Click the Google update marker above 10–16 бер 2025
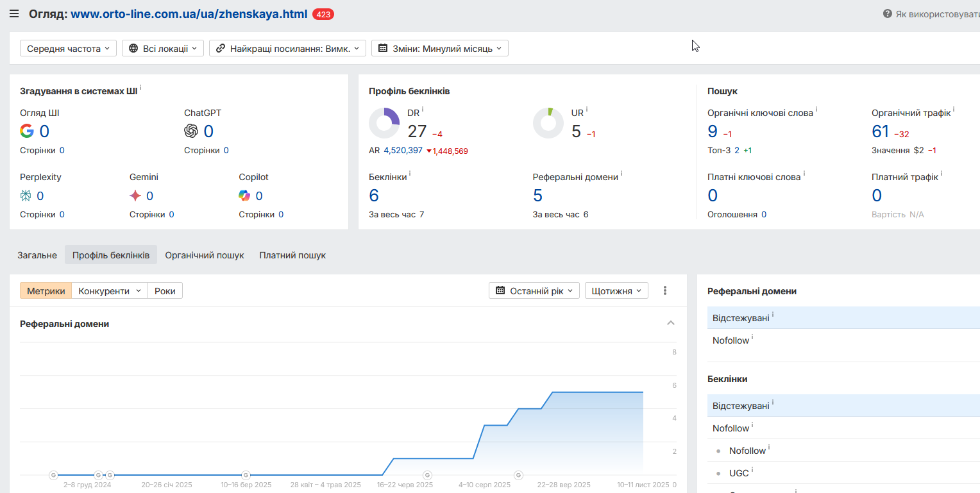Screen dimensions: 980x493 (x=246, y=475)
